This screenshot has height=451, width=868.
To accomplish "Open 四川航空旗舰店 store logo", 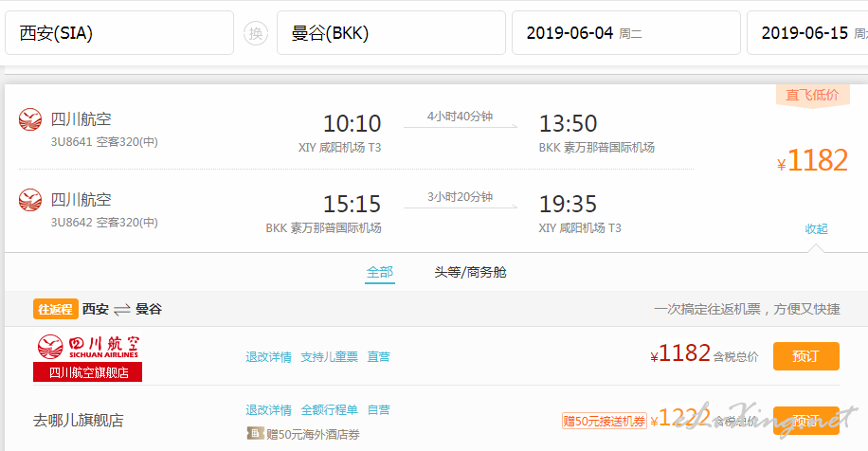I will click(x=87, y=357).
